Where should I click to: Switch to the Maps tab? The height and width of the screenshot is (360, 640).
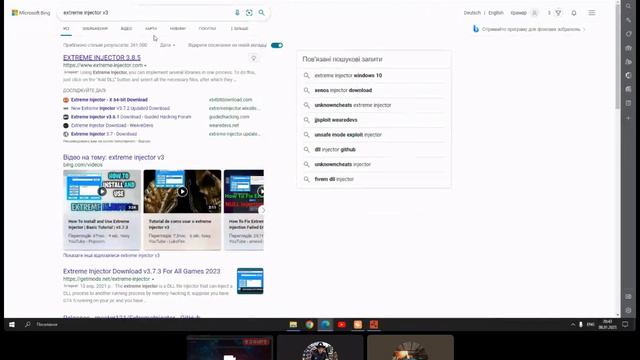point(151,29)
